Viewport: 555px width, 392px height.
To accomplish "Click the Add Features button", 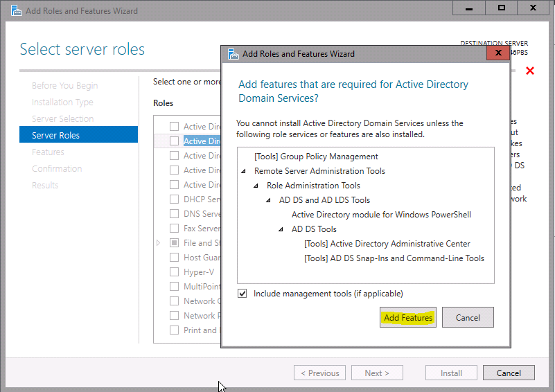I will tap(407, 317).
